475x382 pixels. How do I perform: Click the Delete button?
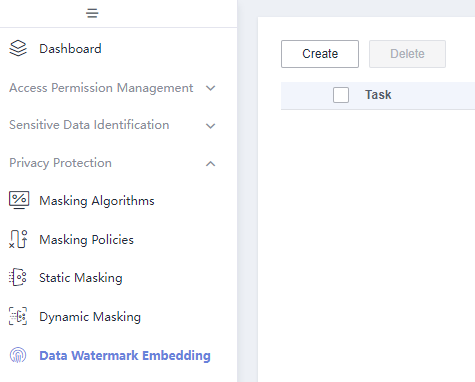point(407,54)
